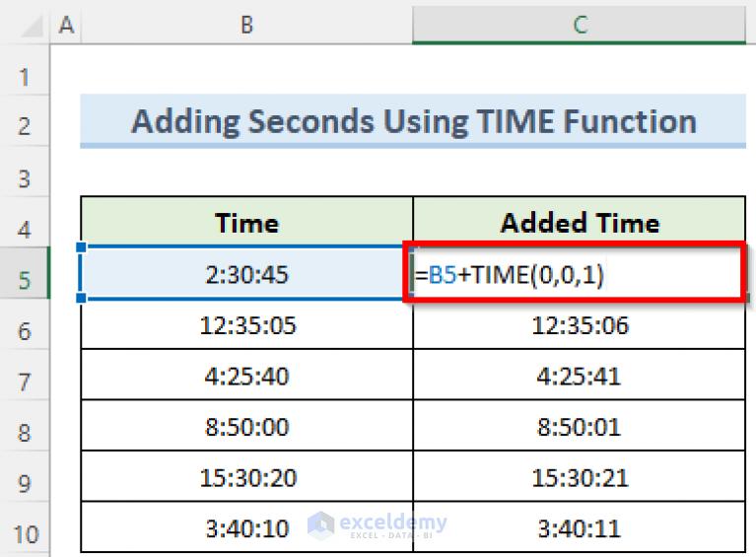Select cell containing 3:40:10
The height and width of the screenshot is (557, 756).
(246, 528)
